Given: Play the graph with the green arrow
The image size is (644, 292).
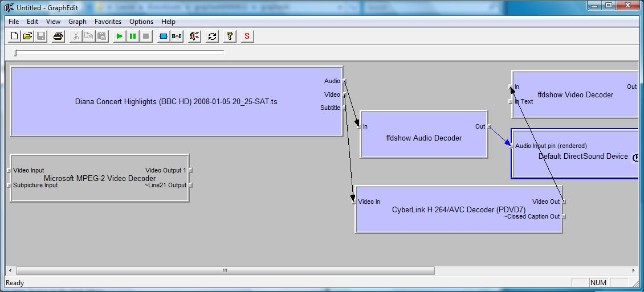Looking at the screenshot, I should 119,36.
